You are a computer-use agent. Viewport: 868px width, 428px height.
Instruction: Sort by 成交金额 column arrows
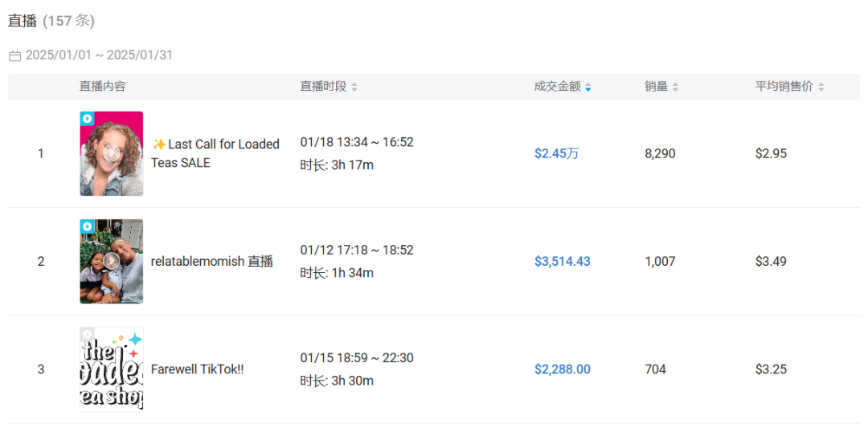click(588, 87)
